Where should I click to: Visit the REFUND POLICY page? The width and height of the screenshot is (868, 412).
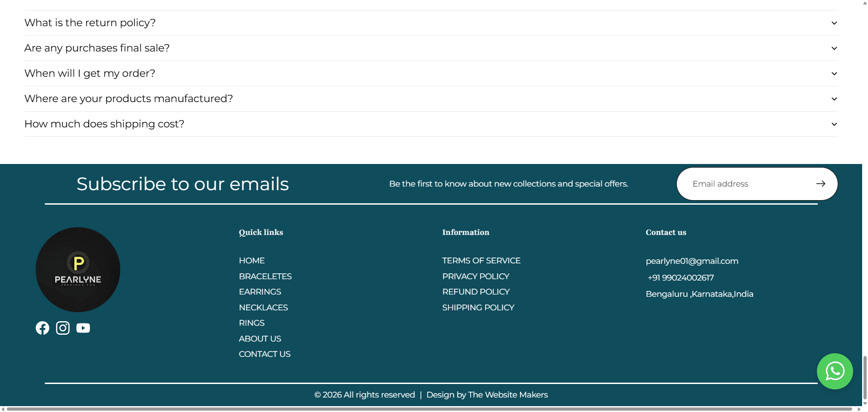click(476, 292)
